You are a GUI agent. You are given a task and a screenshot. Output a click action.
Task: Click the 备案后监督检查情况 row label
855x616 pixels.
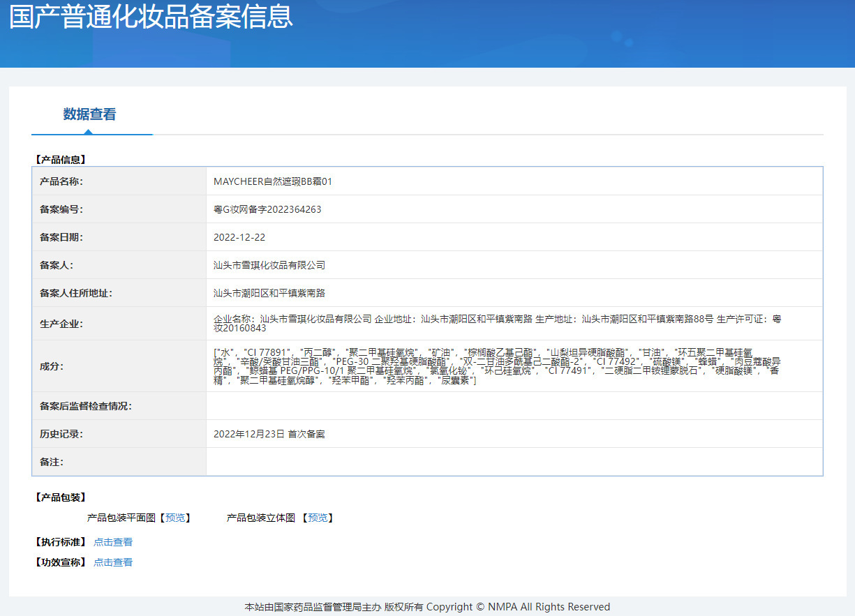(x=86, y=406)
